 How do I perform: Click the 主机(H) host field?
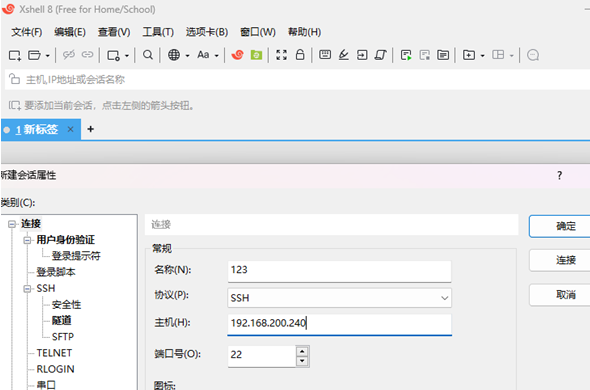pos(339,324)
